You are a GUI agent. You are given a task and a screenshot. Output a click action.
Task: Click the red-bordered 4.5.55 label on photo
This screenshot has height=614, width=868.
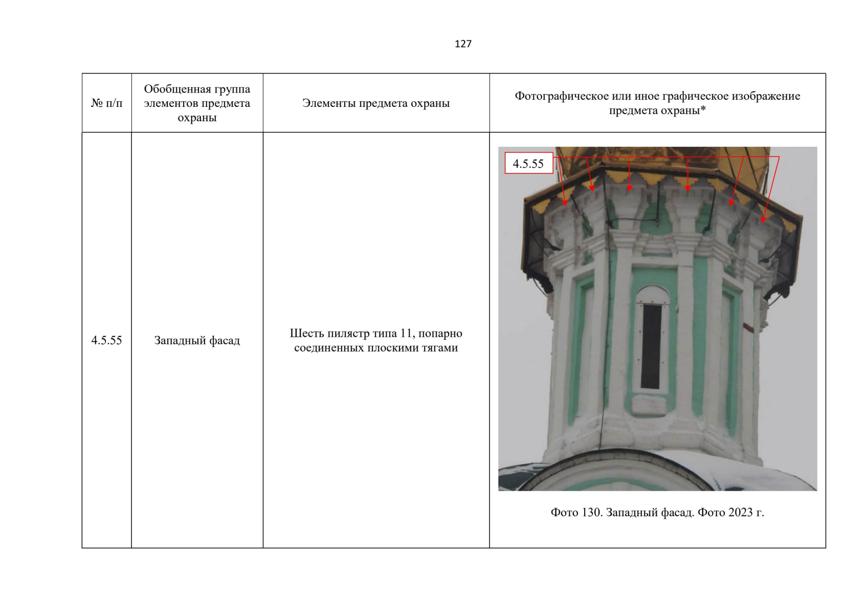(528, 164)
